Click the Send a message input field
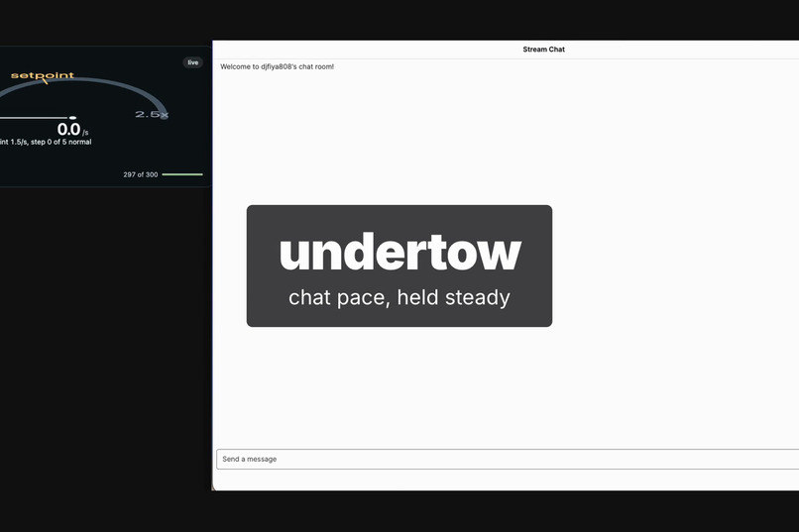The image size is (799, 532). pos(508,459)
